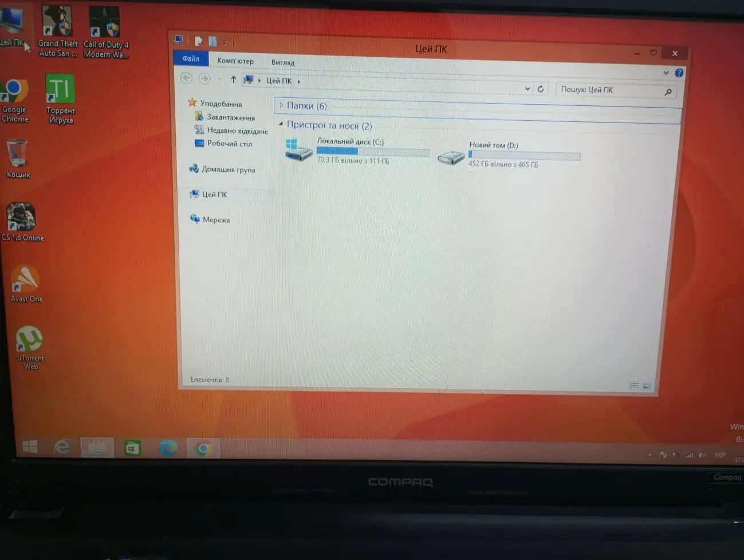
Task: Open Explorer help question mark icon
Action: coord(679,73)
